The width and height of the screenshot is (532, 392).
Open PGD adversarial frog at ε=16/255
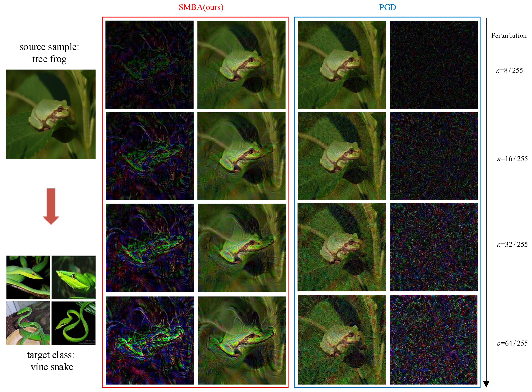pos(341,156)
